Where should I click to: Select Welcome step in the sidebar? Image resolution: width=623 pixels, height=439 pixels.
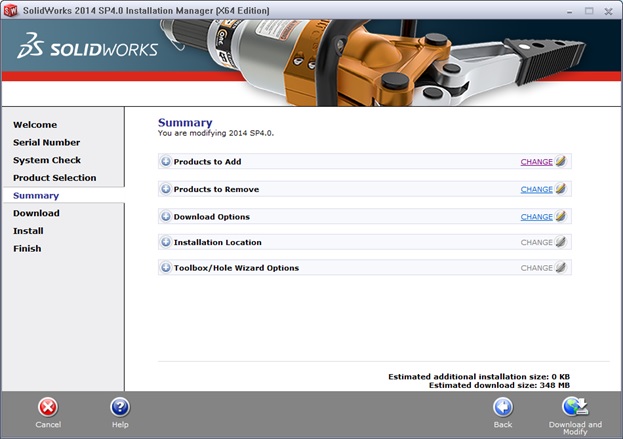tap(35, 125)
